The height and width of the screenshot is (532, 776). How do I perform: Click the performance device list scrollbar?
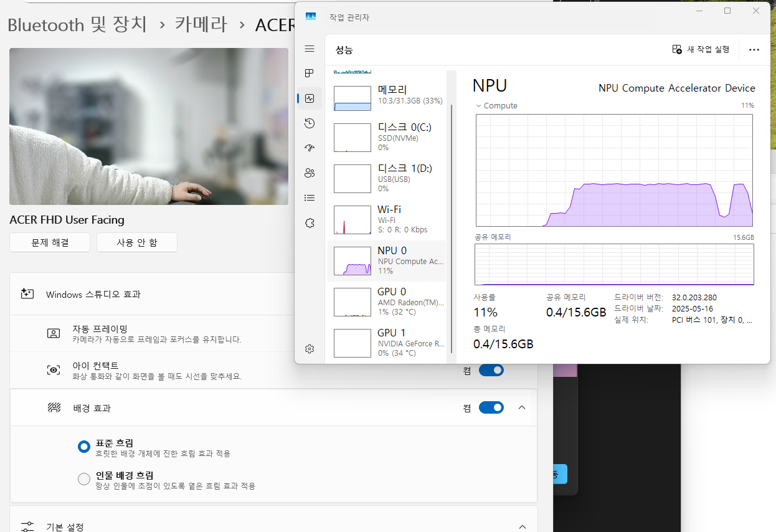[451, 218]
